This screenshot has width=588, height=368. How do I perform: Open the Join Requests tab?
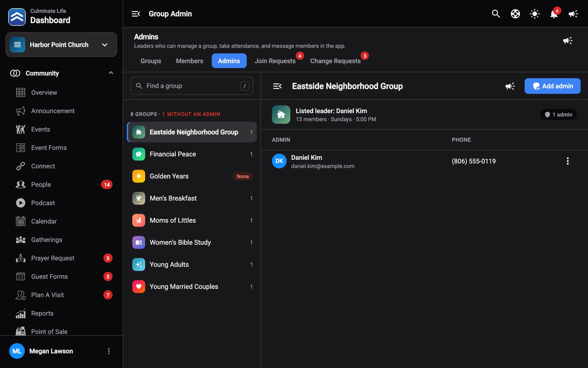tap(275, 61)
